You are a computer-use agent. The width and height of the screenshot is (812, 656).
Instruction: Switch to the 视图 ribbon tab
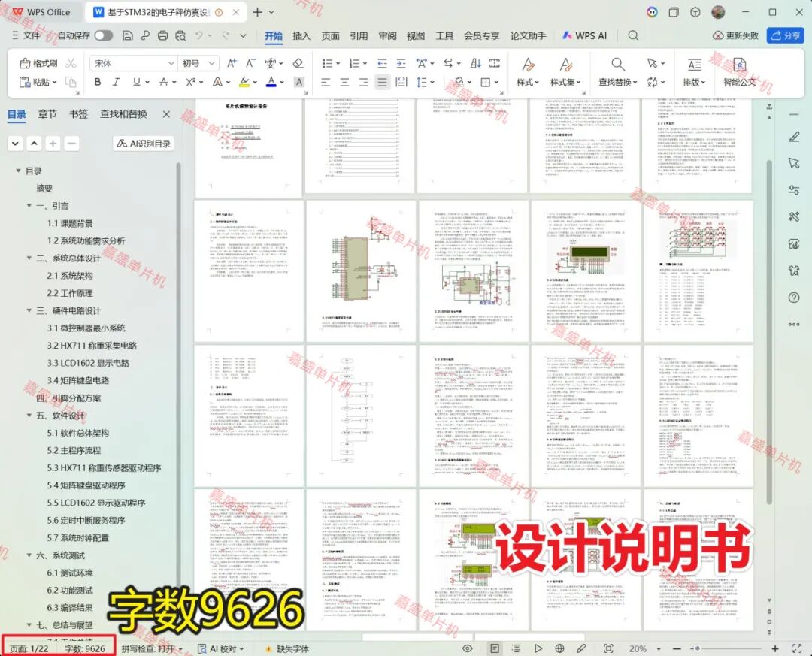click(415, 35)
